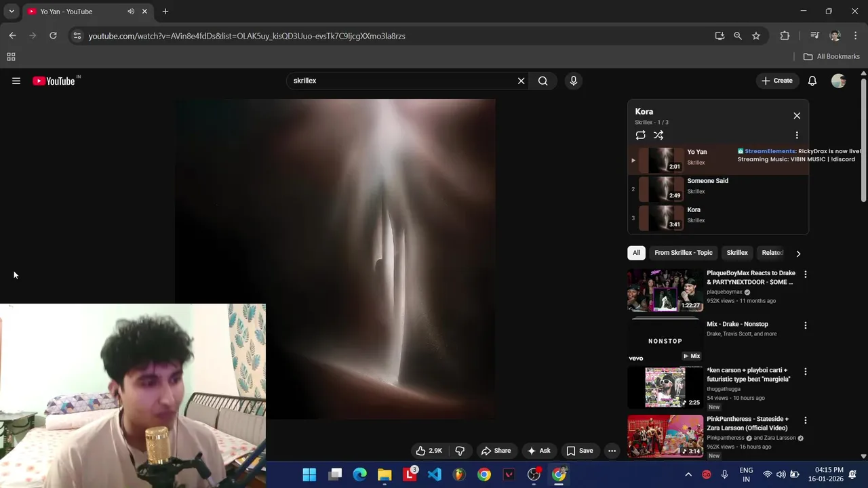The width and height of the screenshot is (868, 488).
Task: Reload the page
Action: pyautogui.click(x=53, y=36)
